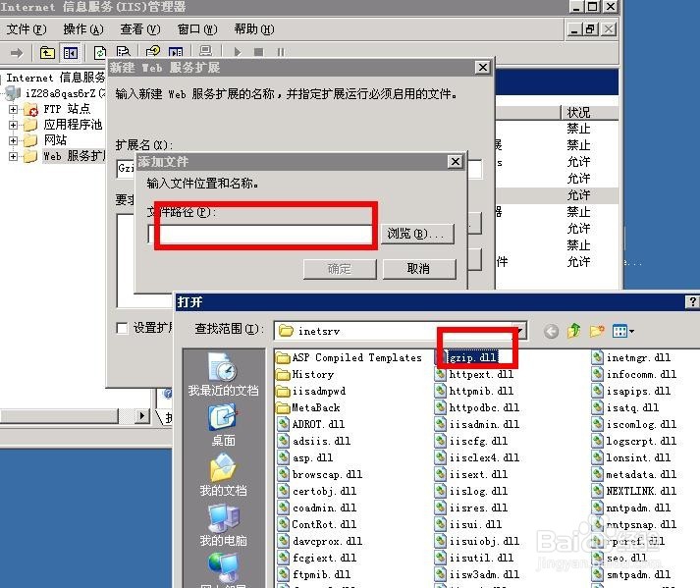
Task: Select the metadata.dll file
Action: (x=634, y=474)
